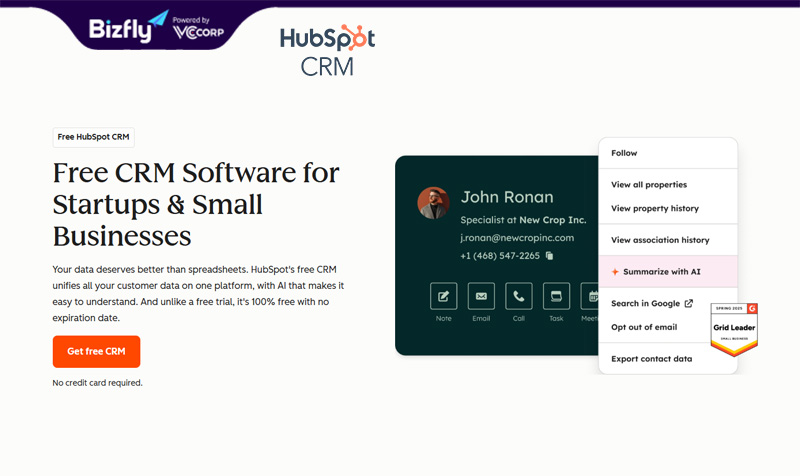800x476 pixels.
Task: Click Search in Google menu entry
Action: 645,304
